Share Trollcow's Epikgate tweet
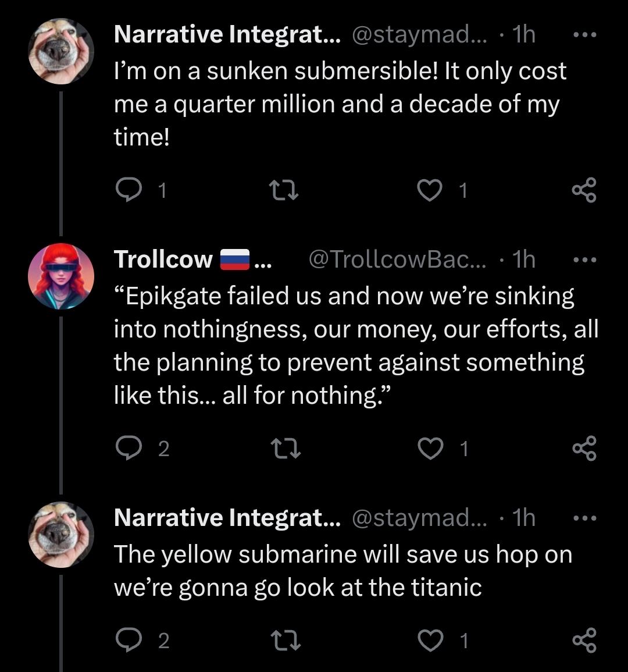 tap(584, 449)
